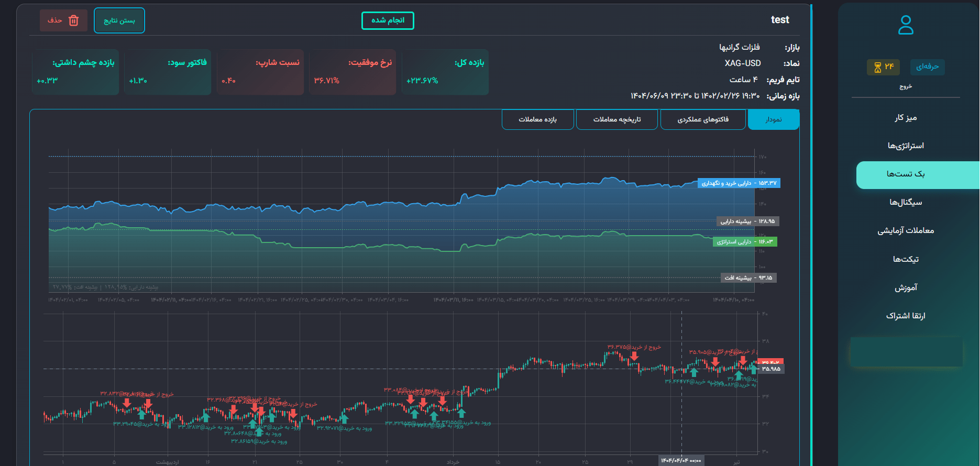Open استراتژی‌ها from the sidebar menu

coord(906,146)
